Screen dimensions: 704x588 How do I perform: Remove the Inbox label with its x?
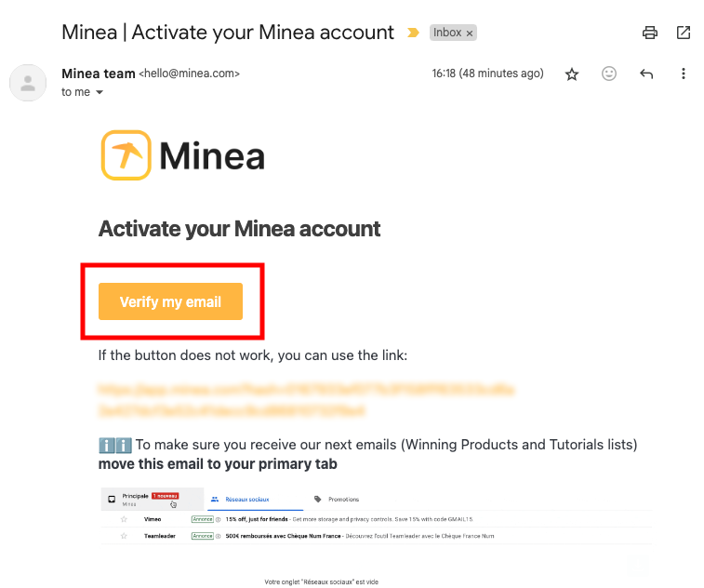pyautogui.click(x=470, y=33)
